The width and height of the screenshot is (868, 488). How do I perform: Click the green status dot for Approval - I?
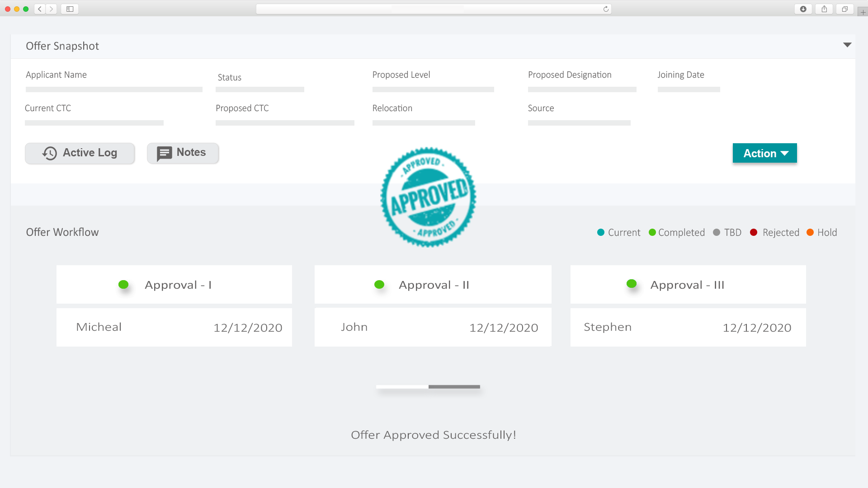[123, 285]
